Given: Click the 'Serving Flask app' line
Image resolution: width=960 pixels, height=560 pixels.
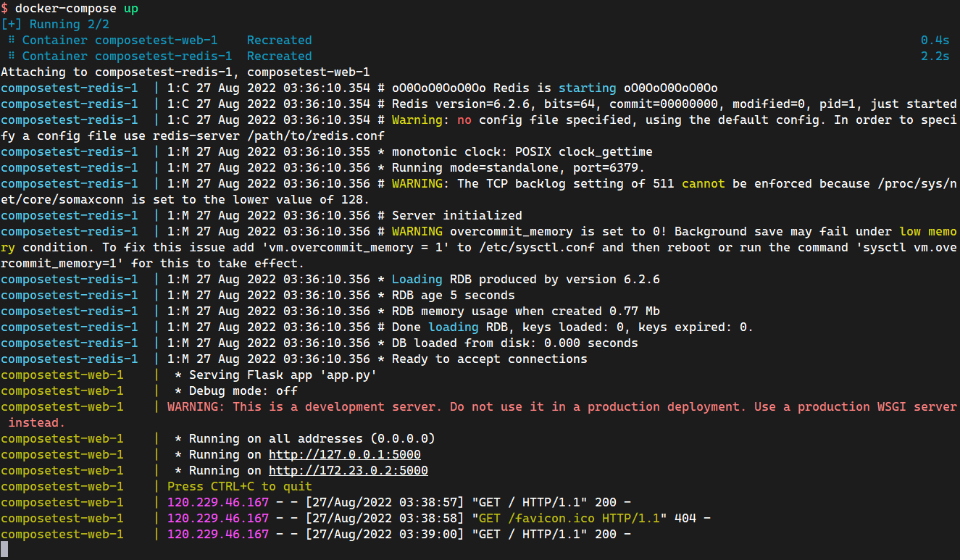Looking at the screenshot, I should [283, 375].
